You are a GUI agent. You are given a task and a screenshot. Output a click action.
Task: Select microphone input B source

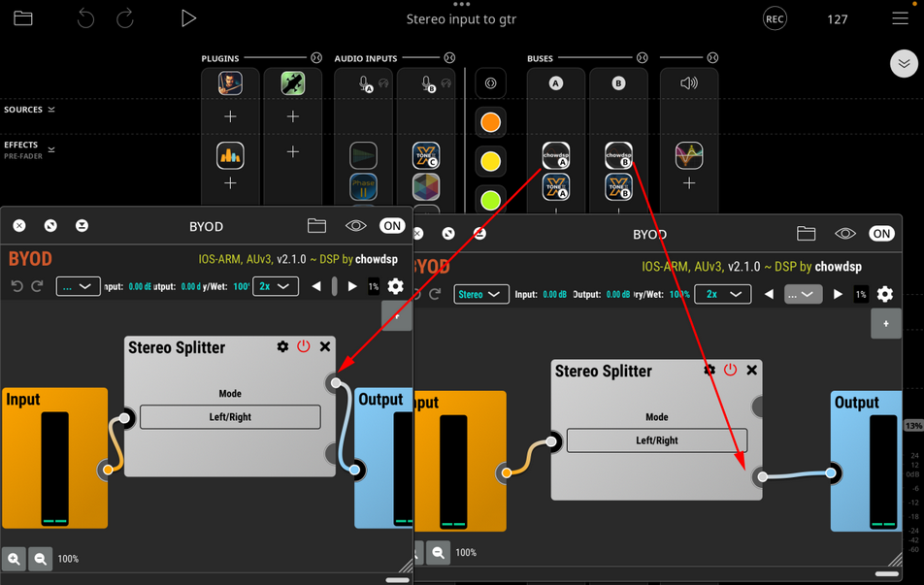428,83
